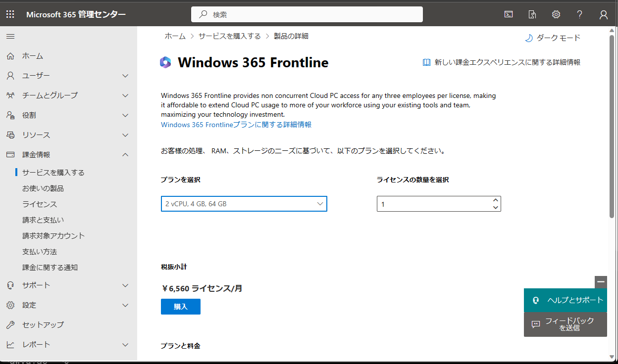Open your account profile icon
The width and height of the screenshot is (618, 364).
(x=603, y=14)
